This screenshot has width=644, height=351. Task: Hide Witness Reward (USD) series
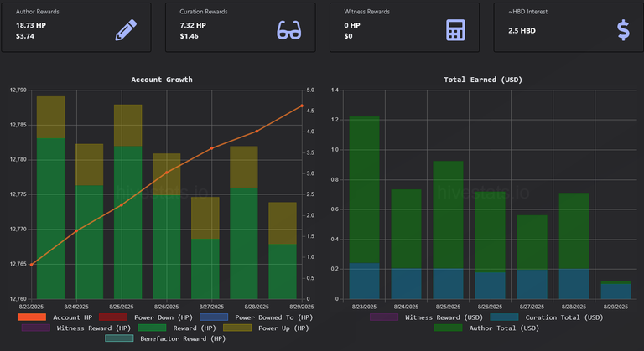pos(426,317)
